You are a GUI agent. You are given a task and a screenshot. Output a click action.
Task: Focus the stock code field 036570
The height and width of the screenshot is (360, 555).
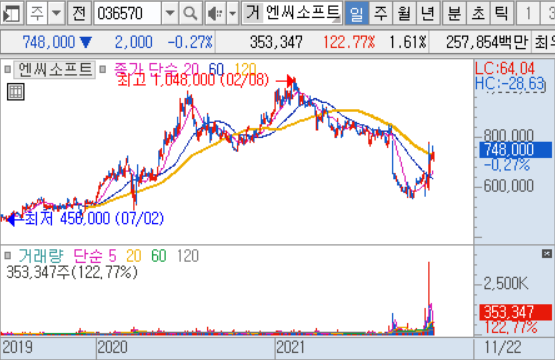127,13
